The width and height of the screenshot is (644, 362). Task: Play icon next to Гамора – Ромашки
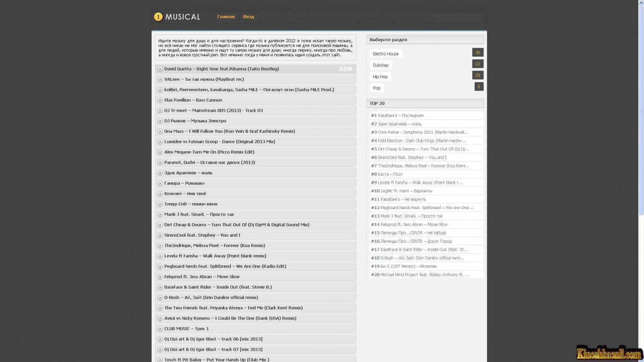point(160,183)
